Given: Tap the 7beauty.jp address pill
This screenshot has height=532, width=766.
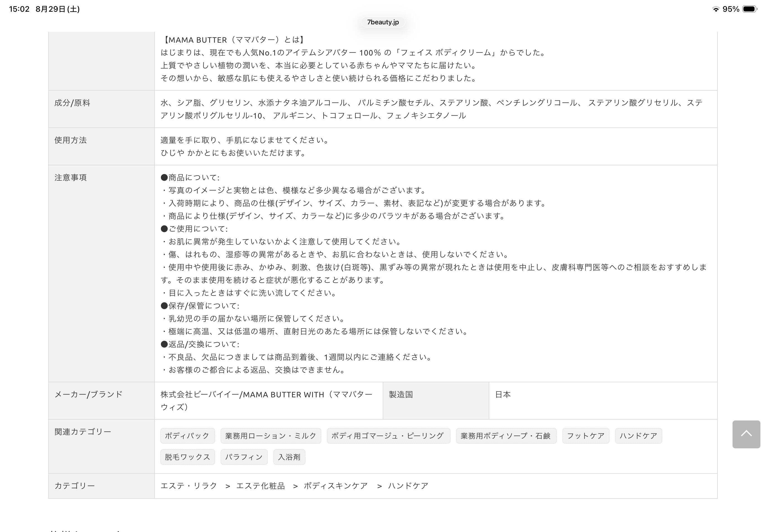Looking at the screenshot, I should pos(383,22).
